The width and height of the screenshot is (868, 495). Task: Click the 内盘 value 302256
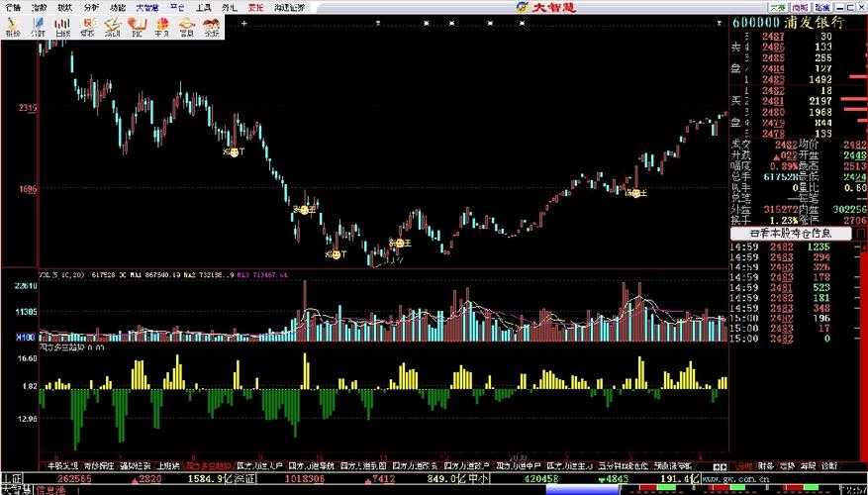pyautogui.click(x=849, y=210)
